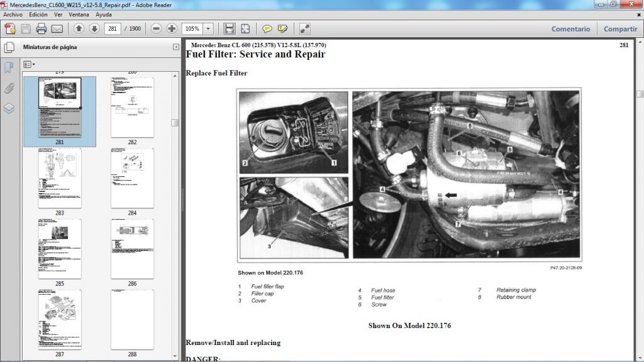
Task: Select the highlight text tool
Action: pos(283,28)
